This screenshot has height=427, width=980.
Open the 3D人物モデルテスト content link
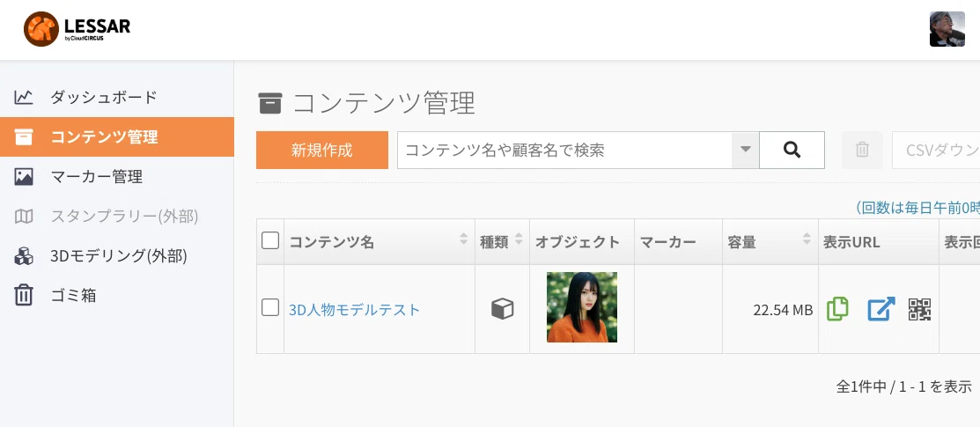[x=354, y=310]
